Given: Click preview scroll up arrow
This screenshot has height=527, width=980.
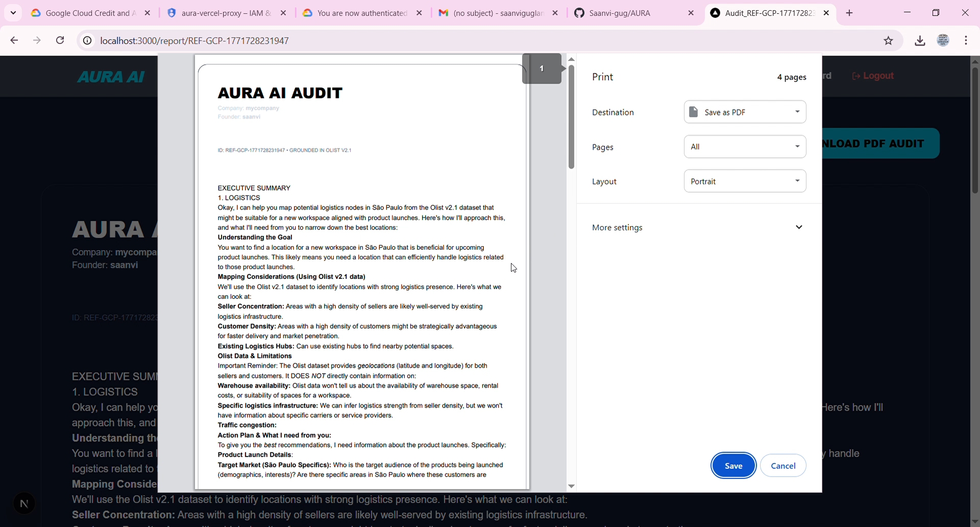Looking at the screenshot, I should click(x=571, y=59).
